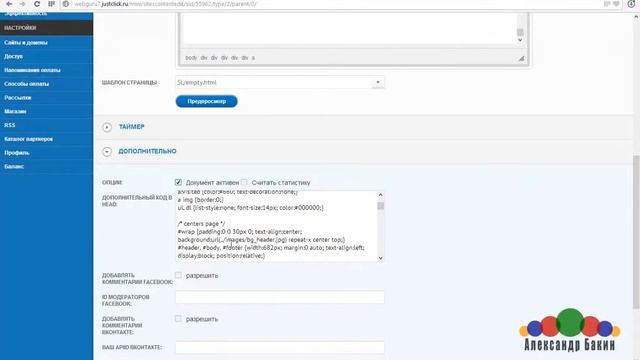The image size is (640, 360).
Task: Open the browser menu icon at the far right
Action: coord(631,4)
